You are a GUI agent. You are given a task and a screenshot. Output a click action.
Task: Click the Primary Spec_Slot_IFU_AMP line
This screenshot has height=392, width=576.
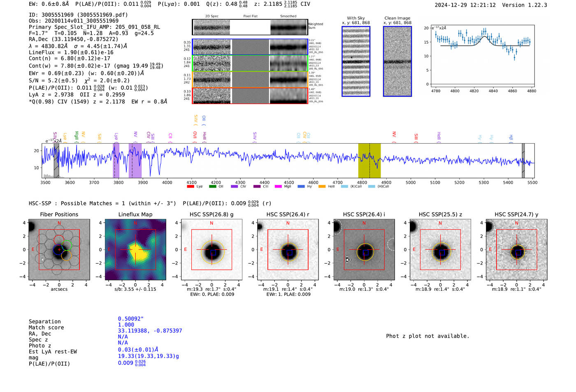pyautogui.click(x=94, y=27)
